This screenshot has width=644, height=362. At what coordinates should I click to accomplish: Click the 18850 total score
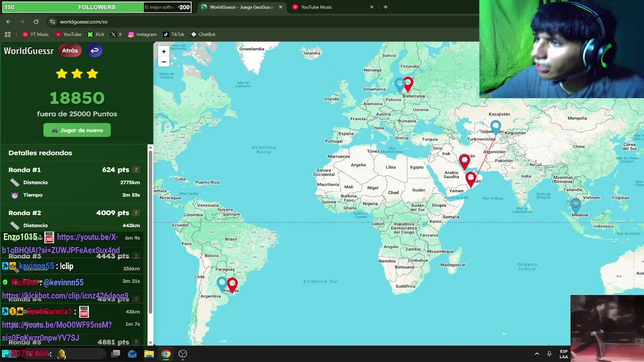point(77,98)
